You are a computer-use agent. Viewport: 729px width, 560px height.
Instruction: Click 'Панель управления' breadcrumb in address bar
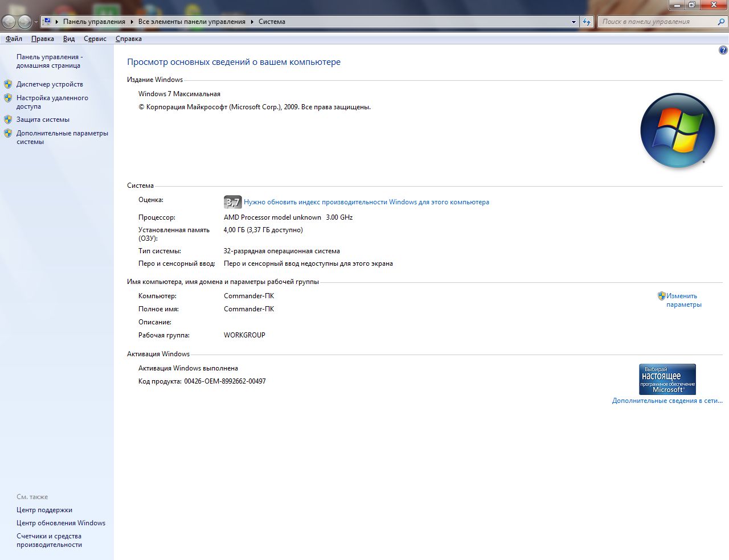pyautogui.click(x=94, y=22)
